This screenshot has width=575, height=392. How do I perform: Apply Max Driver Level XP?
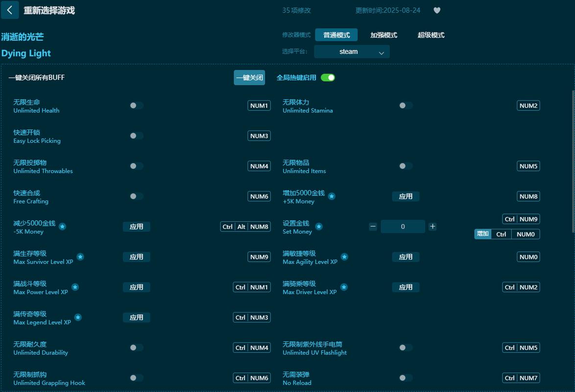coord(406,288)
